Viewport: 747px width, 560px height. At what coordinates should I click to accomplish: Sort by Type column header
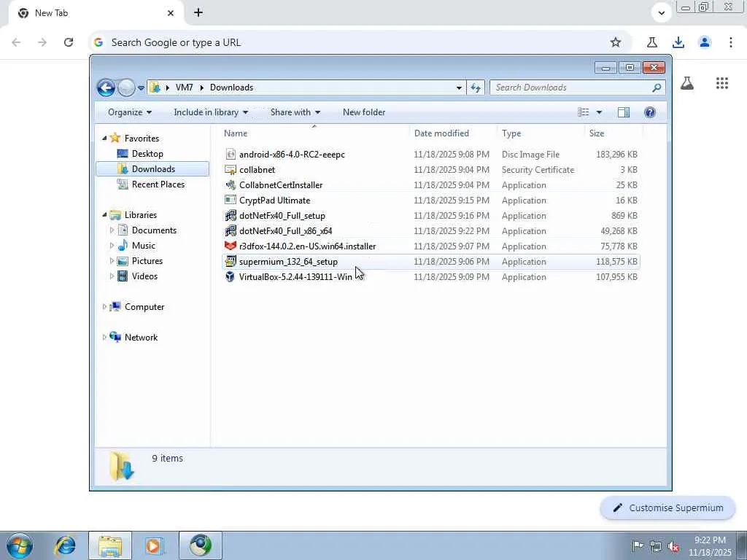point(541,133)
